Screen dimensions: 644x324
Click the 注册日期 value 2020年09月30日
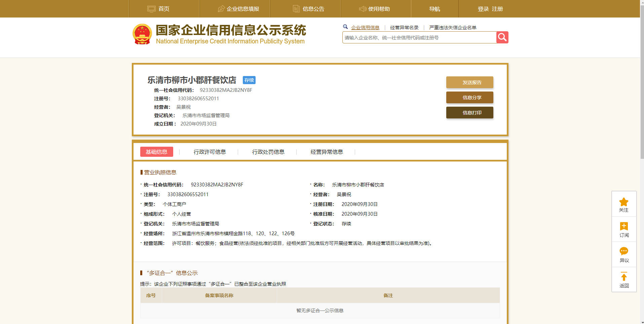click(x=359, y=204)
